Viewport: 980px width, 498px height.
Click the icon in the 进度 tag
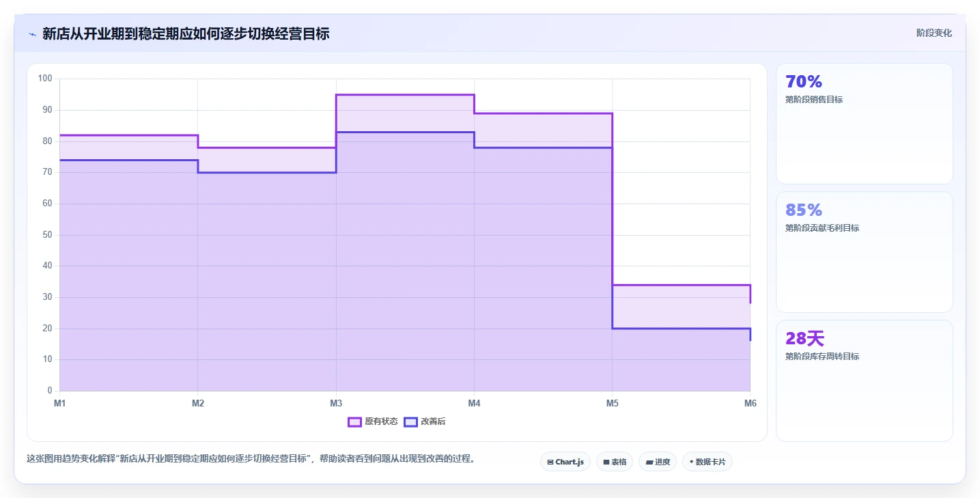tap(649, 462)
